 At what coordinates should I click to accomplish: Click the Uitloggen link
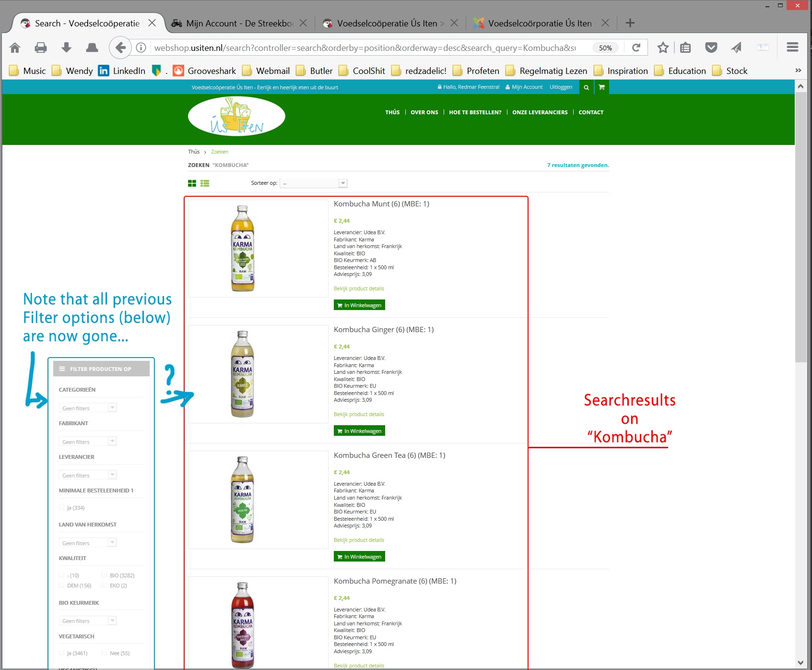561,87
